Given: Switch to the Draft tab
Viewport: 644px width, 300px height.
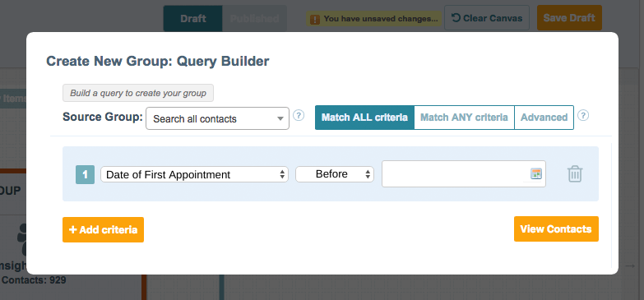Looking at the screenshot, I should [x=193, y=18].
